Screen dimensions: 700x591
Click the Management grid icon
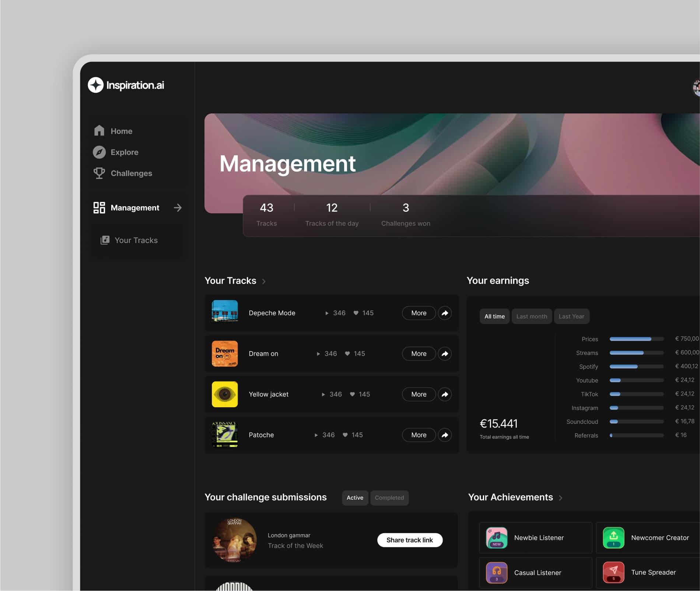coord(99,208)
